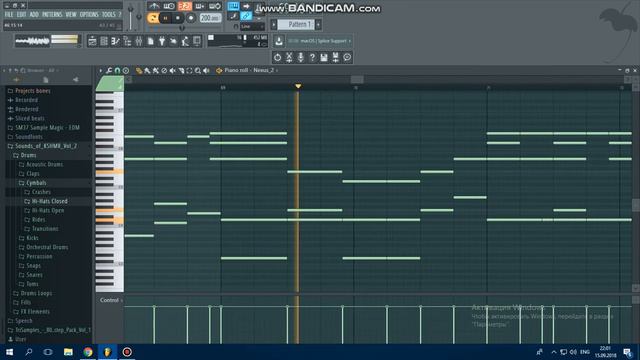Open the ADD menu
The height and width of the screenshot is (360, 640).
34,14
